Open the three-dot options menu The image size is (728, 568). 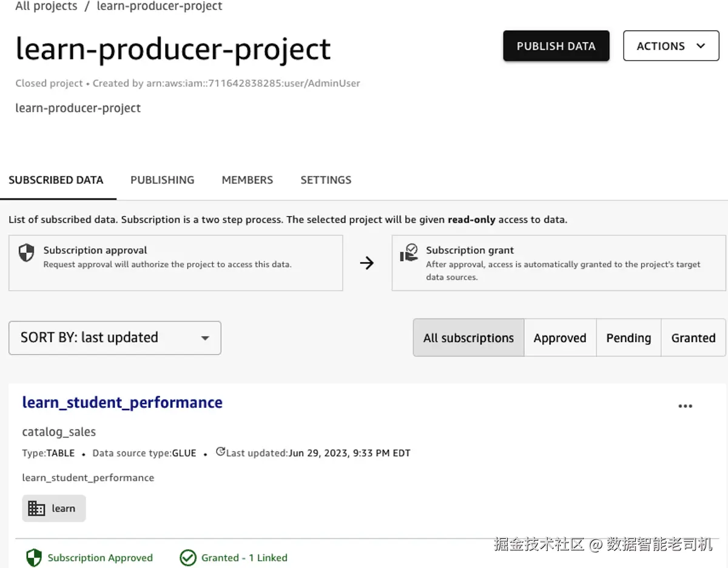[685, 407]
